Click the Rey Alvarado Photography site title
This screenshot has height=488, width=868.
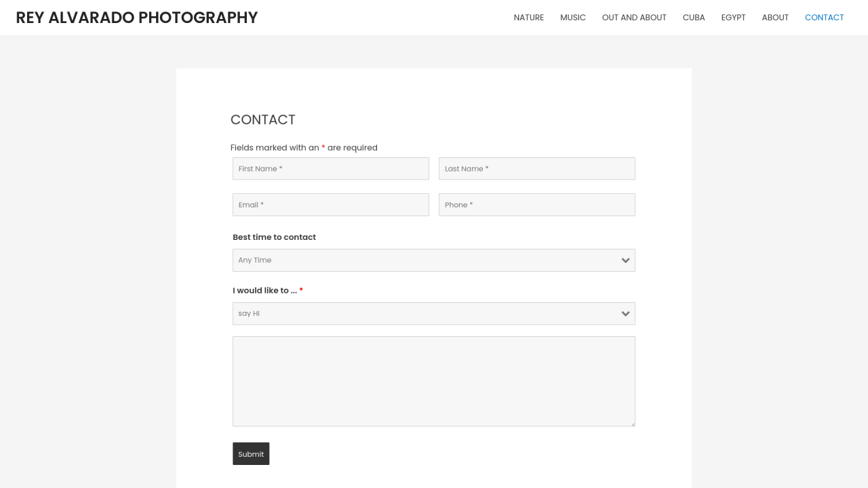[x=137, y=18]
